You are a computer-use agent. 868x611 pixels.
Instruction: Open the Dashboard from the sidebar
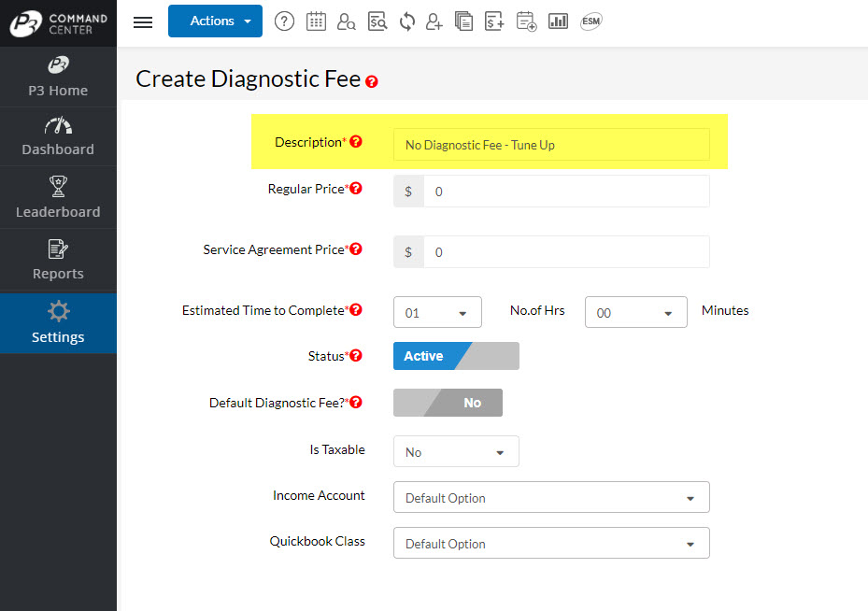(x=58, y=136)
